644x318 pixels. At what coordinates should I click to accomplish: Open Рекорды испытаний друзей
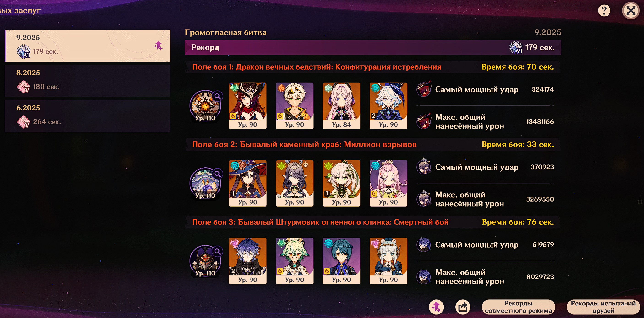coord(603,307)
